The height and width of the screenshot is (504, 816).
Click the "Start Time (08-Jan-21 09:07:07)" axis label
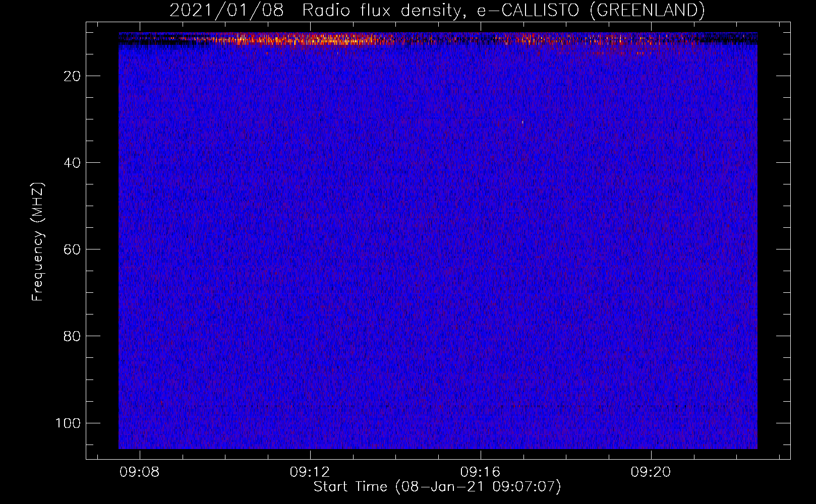(437, 486)
